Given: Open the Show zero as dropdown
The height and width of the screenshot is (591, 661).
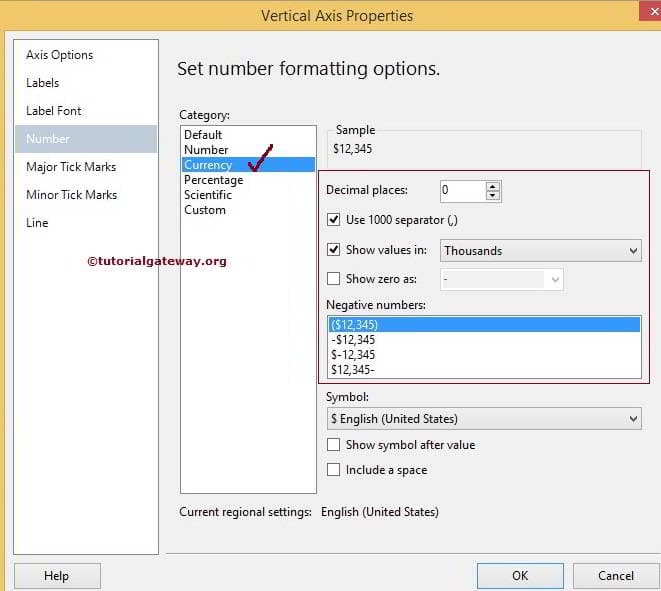Looking at the screenshot, I should [x=502, y=279].
